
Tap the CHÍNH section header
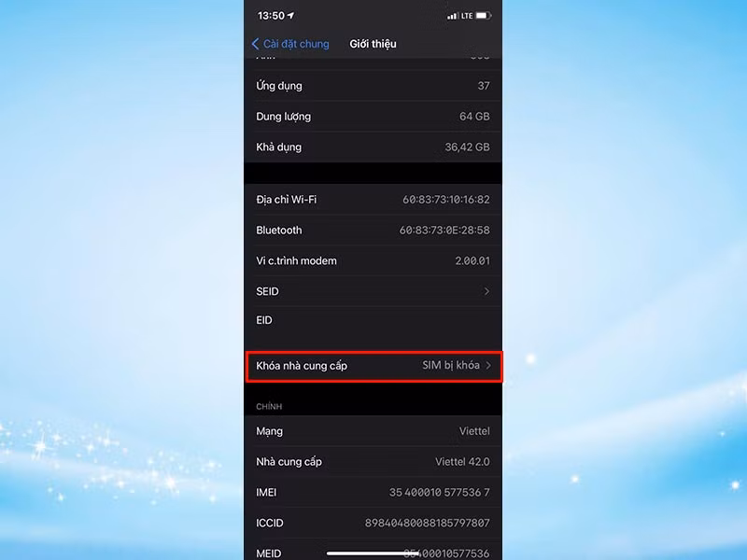point(269,407)
